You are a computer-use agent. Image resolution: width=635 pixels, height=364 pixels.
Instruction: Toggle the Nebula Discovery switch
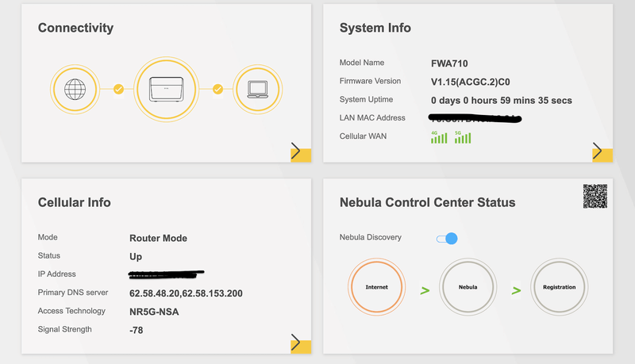448,238
